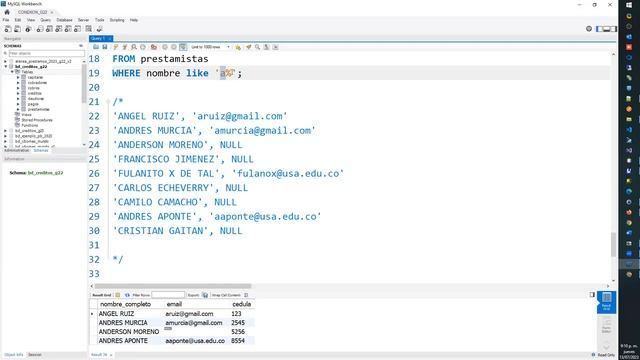The width and height of the screenshot is (640, 360).
Task: Create new stored procedure icon
Action: pos(68,29)
